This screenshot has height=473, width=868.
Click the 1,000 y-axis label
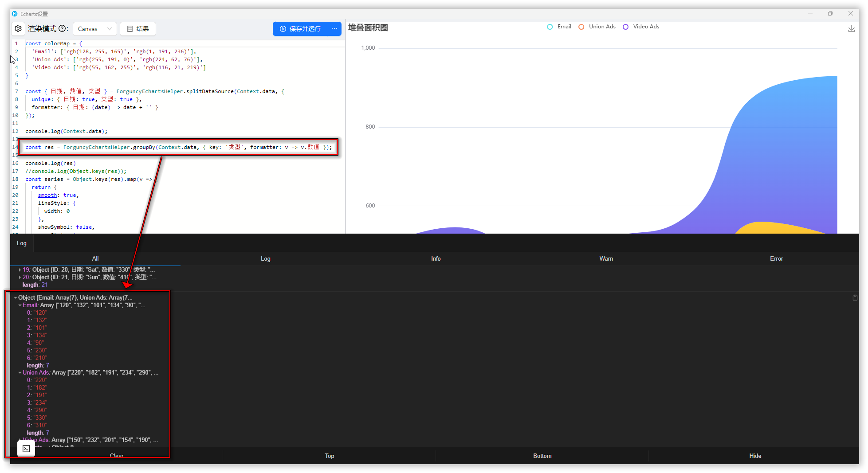(368, 48)
